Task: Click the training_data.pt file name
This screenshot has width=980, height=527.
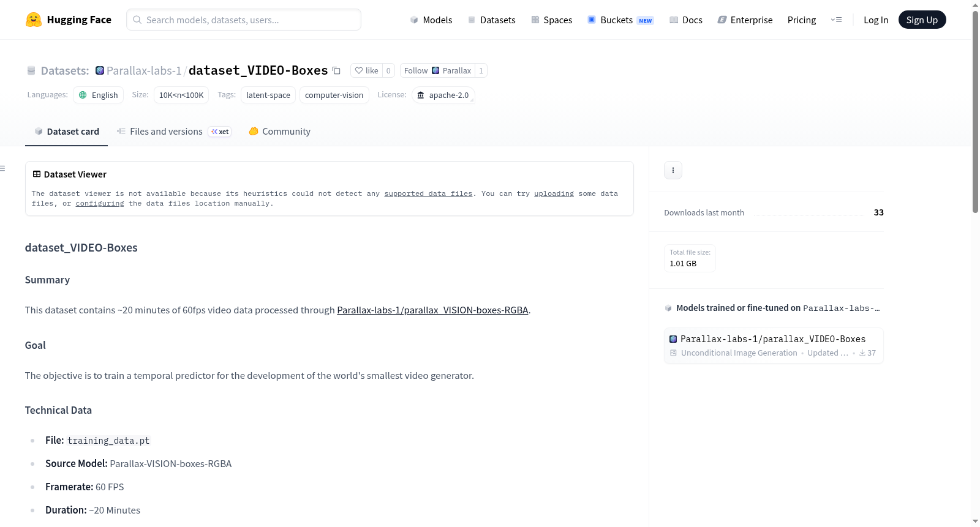Action: point(108,441)
